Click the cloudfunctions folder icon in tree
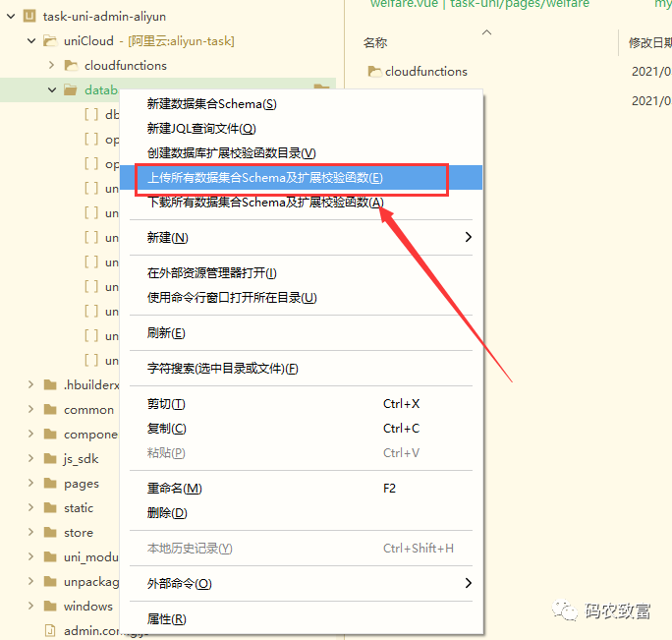The height and width of the screenshot is (640, 672). pos(71,66)
